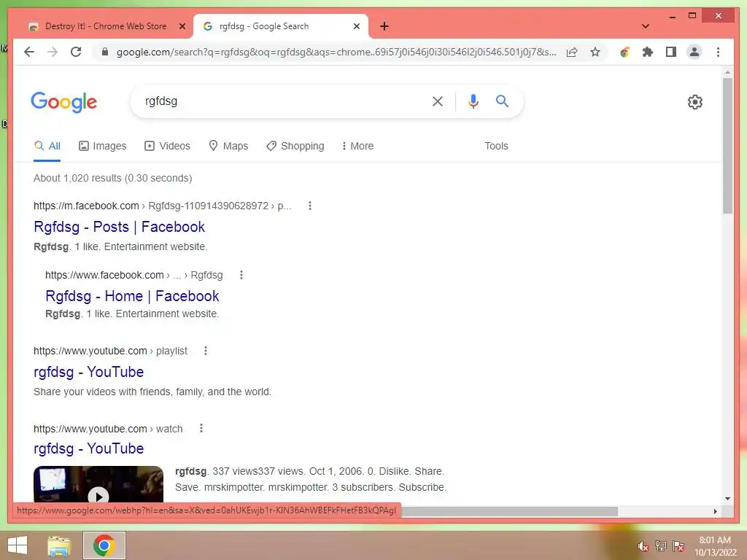
Task: Expand the tab search chevron
Action: pos(646,26)
